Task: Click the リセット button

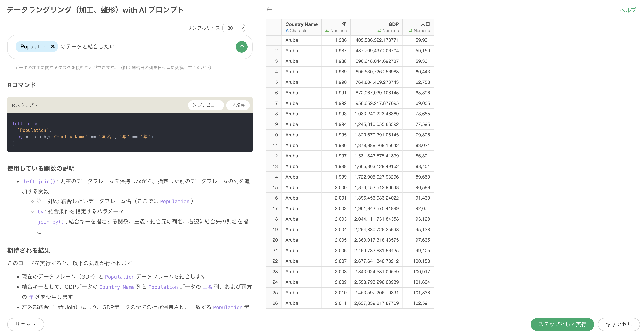Action: point(26,324)
